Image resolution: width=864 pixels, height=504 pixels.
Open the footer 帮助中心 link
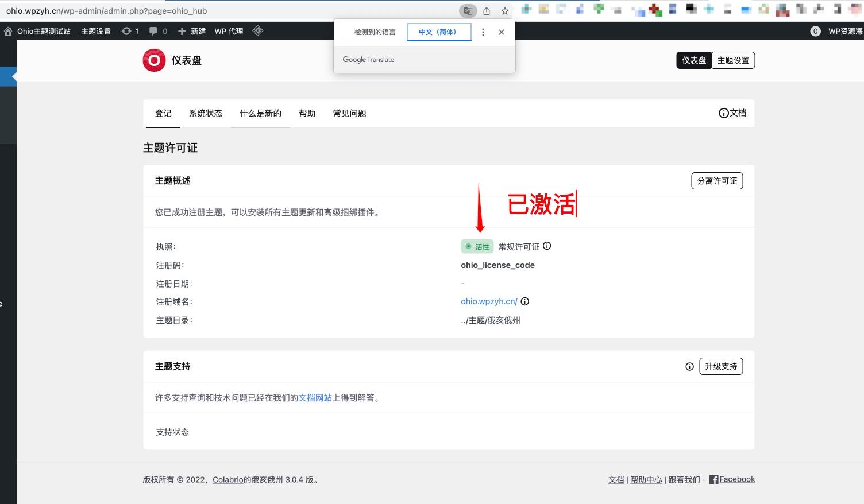(x=646, y=480)
